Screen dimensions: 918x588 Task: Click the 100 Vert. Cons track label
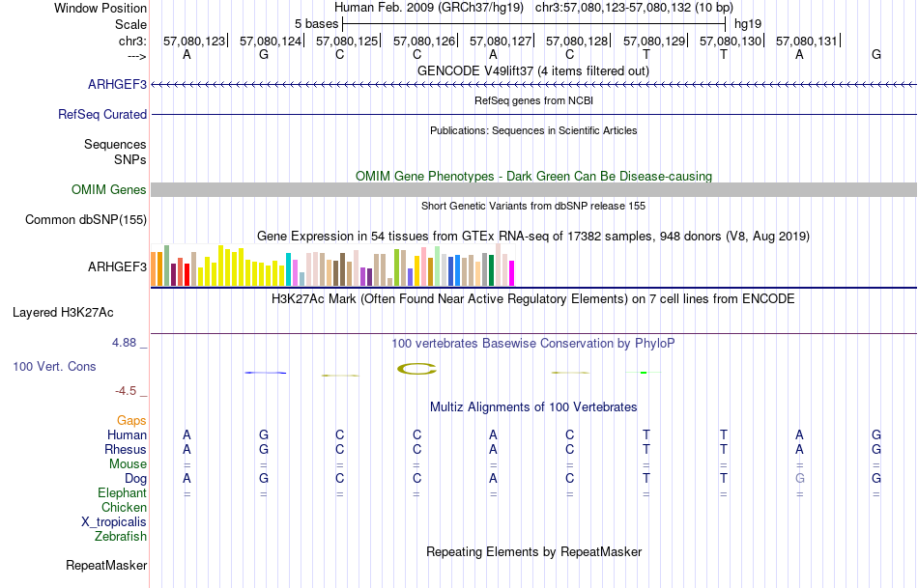click(x=54, y=366)
